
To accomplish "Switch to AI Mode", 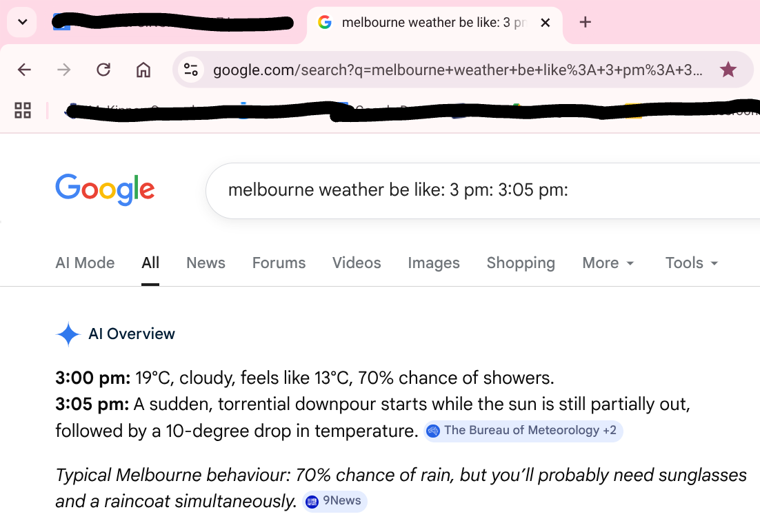I will [x=85, y=263].
